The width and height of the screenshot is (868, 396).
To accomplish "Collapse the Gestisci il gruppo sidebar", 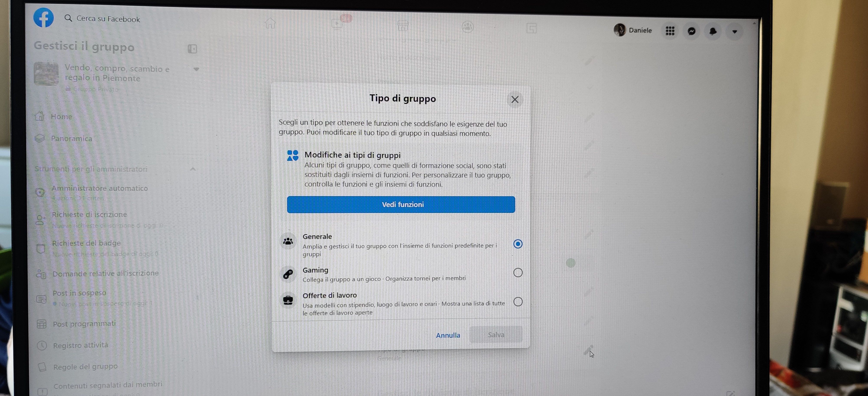I will 192,49.
